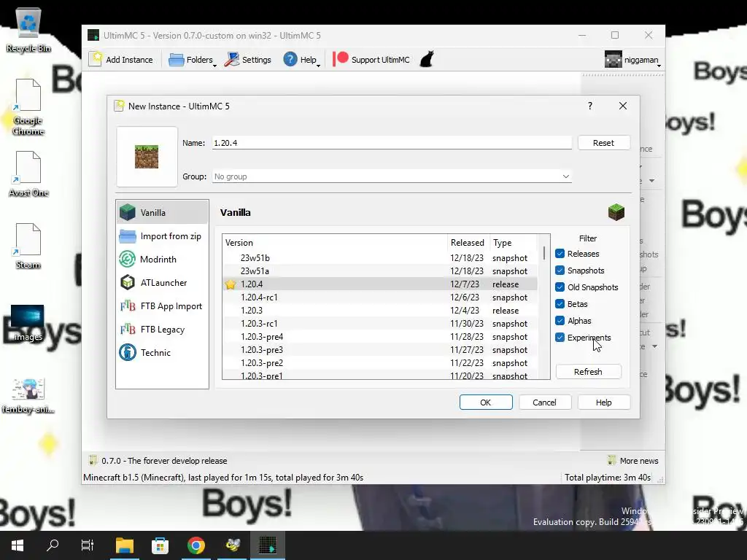This screenshot has width=747, height=560.
Task: Select version 1.20.3-pre3 row
Action: pyautogui.click(x=379, y=349)
